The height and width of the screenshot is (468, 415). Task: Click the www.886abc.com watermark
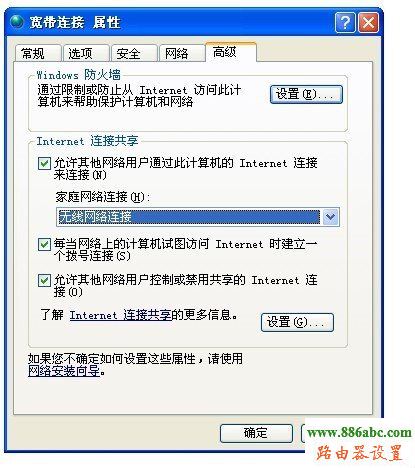359,432
